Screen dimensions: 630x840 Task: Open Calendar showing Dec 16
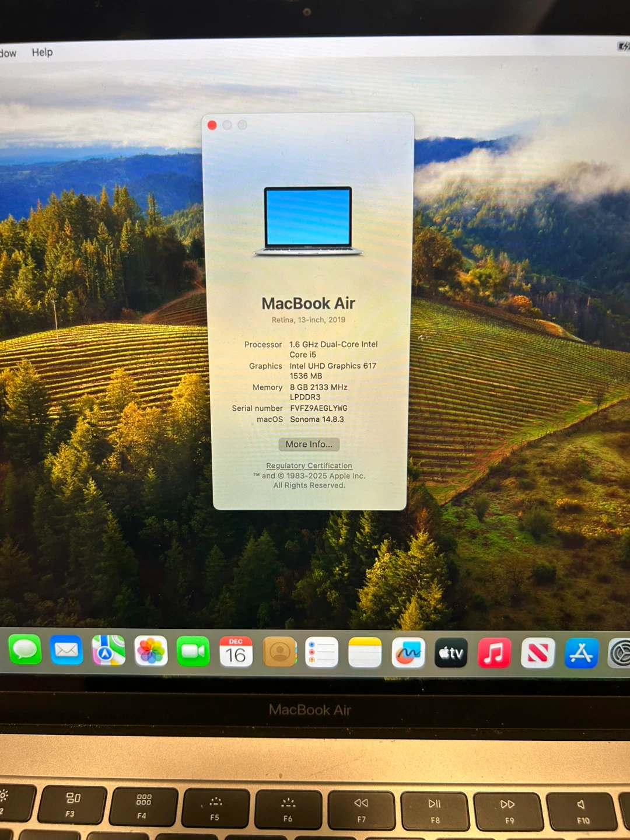236,652
